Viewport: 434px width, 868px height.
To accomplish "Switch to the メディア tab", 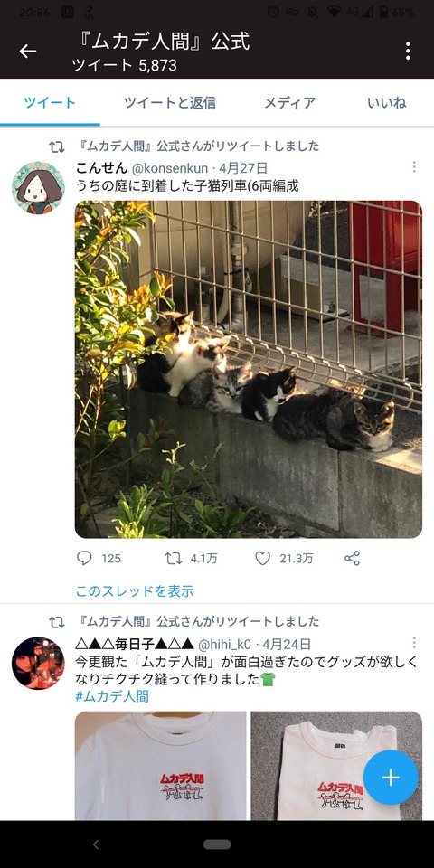I will pos(289,102).
